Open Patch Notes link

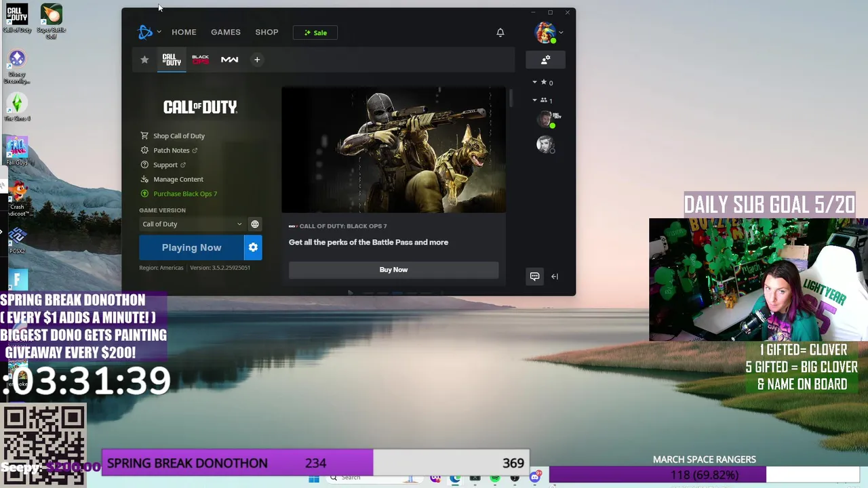[172, 150]
